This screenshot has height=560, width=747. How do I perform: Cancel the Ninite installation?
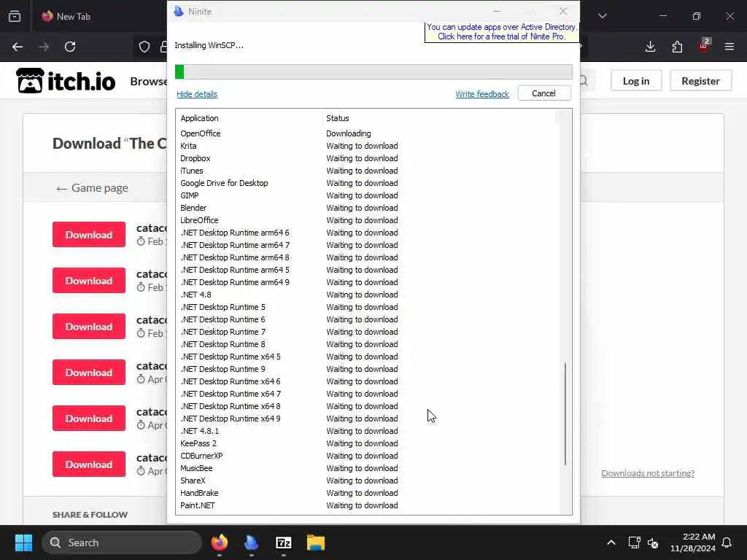pos(544,93)
